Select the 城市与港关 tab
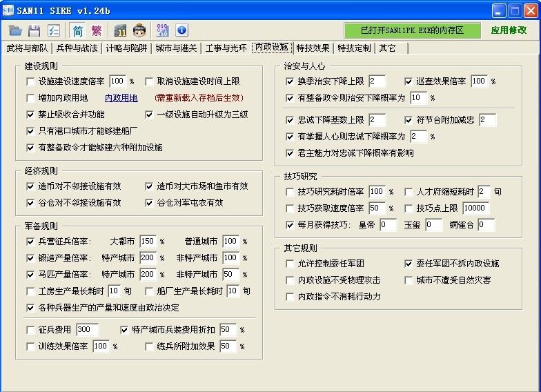Image resolution: width=541 pixels, height=392 pixels. click(176, 48)
